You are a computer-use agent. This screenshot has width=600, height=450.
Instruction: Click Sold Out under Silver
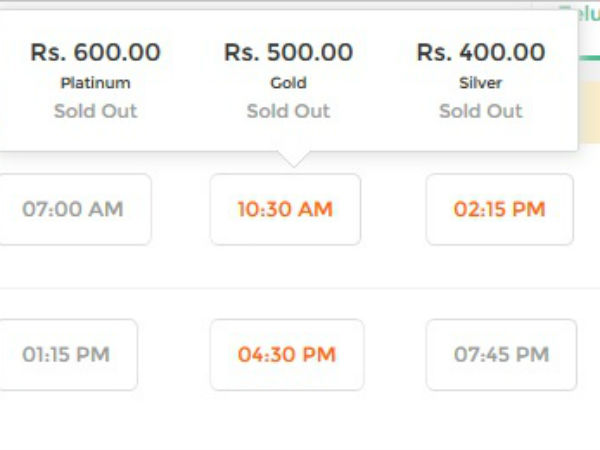pyautogui.click(x=481, y=111)
